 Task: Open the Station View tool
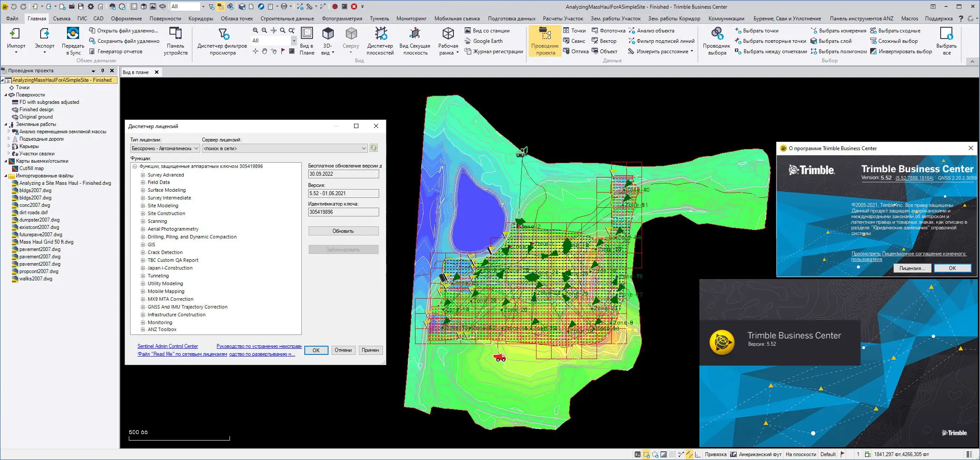click(x=487, y=31)
